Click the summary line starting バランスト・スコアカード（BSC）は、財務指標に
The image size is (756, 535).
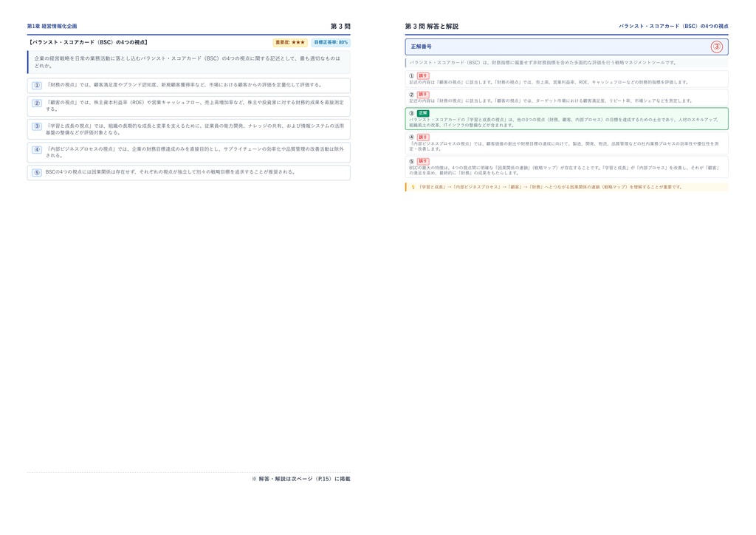[543, 63]
